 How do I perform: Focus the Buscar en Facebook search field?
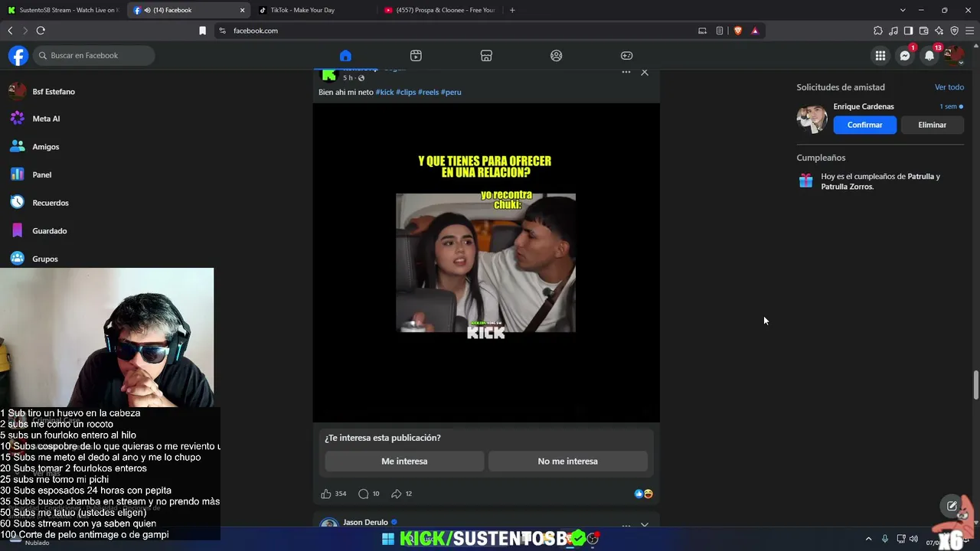pyautogui.click(x=94, y=55)
